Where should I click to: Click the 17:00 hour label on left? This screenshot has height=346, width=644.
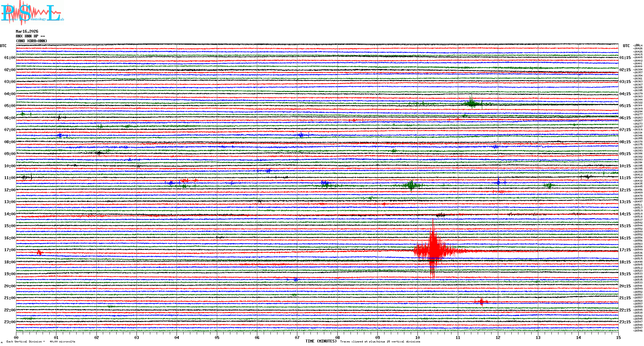pos(10,250)
